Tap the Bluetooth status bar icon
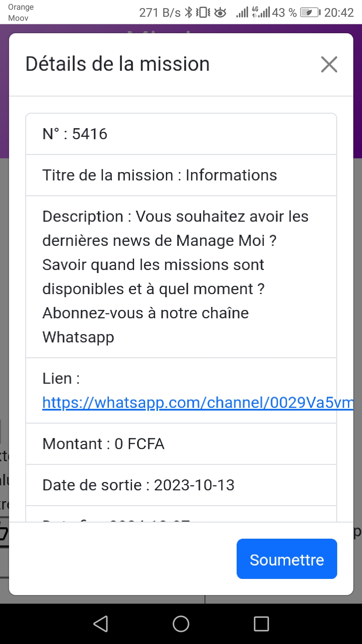 (189, 13)
